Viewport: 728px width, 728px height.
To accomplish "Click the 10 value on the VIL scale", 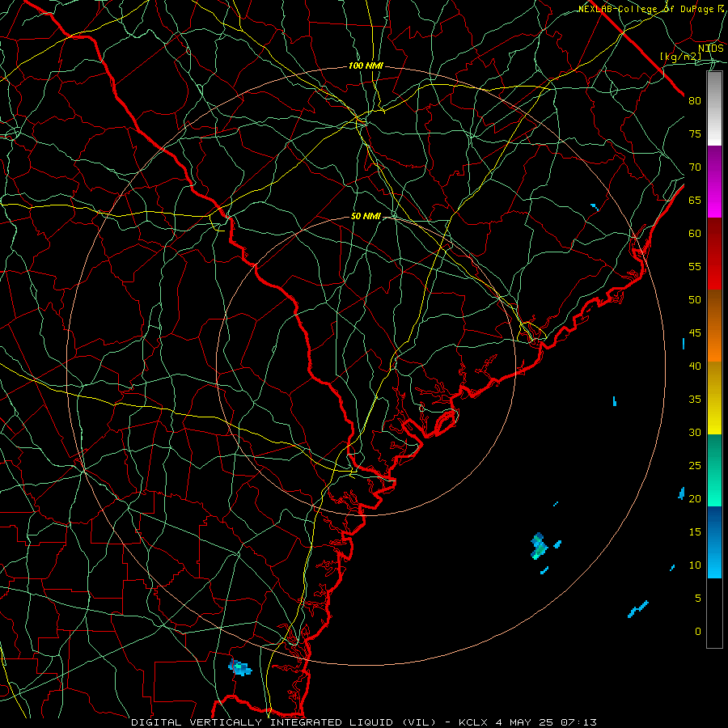I will coord(695,565).
